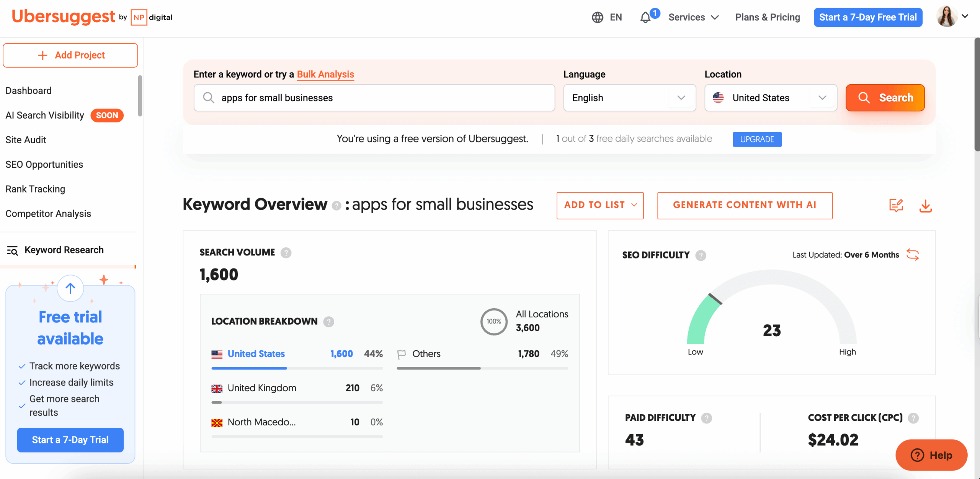
Task: Click the Others flag icon
Action: tap(402, 355)
